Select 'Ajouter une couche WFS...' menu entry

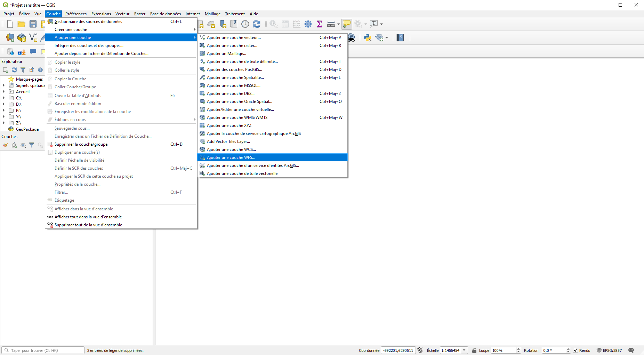tap(231, 158)
